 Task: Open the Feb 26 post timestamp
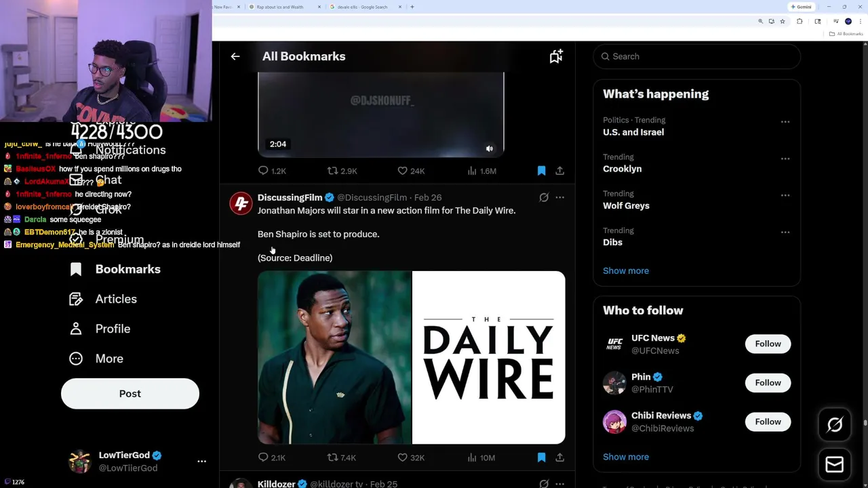point(428,197)
